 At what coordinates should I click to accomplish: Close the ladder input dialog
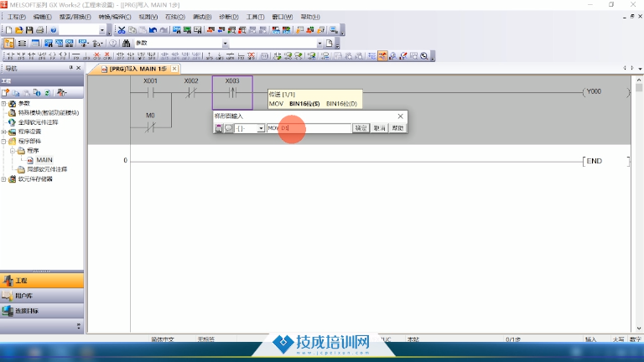tap(401, 116)
